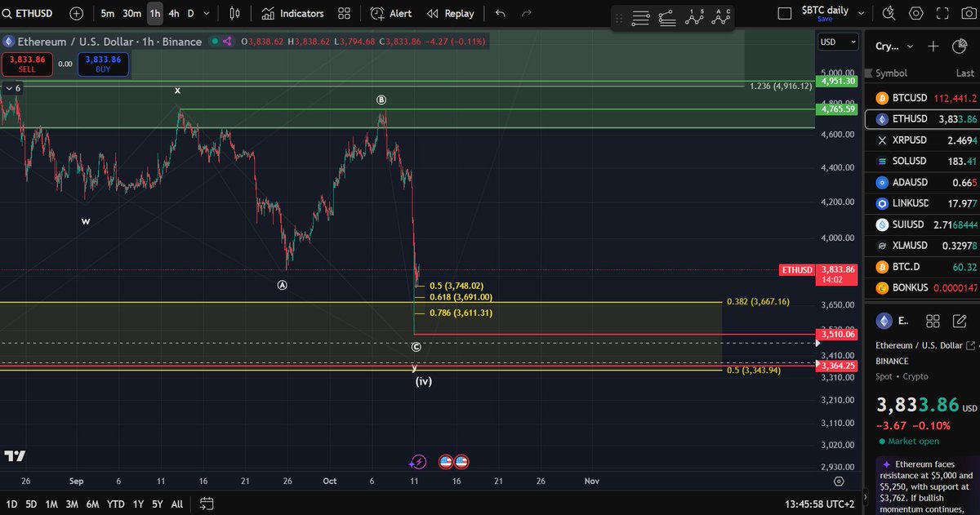Create a new Alert
980x515 pixels.
pyautogui.click(x=391, y=13)
